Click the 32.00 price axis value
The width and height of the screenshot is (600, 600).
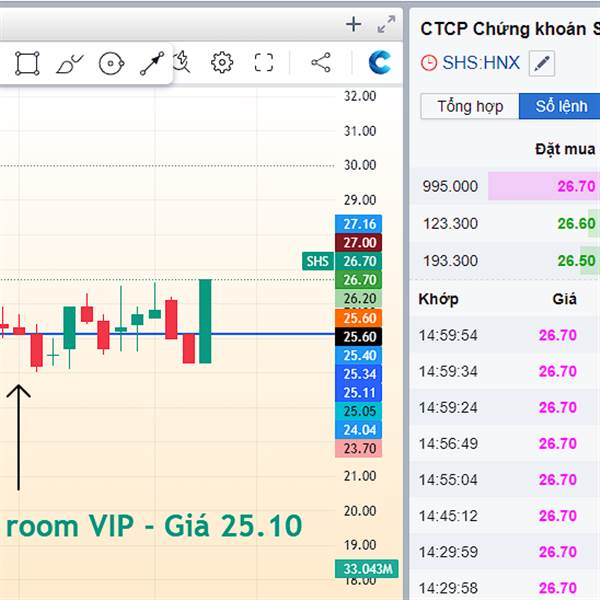(x=360, y=96)
